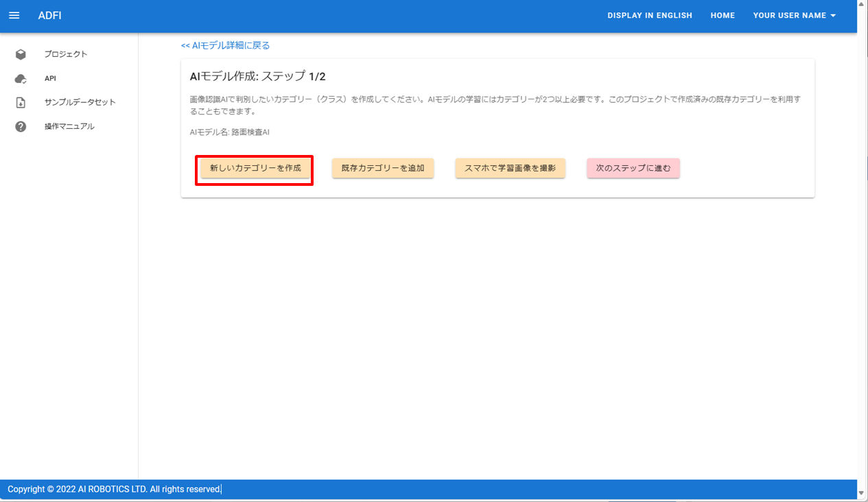Switch display language via DISPLAY IN ENGLISH
This screenshot has height=502, width=868.
click(650, 15)
